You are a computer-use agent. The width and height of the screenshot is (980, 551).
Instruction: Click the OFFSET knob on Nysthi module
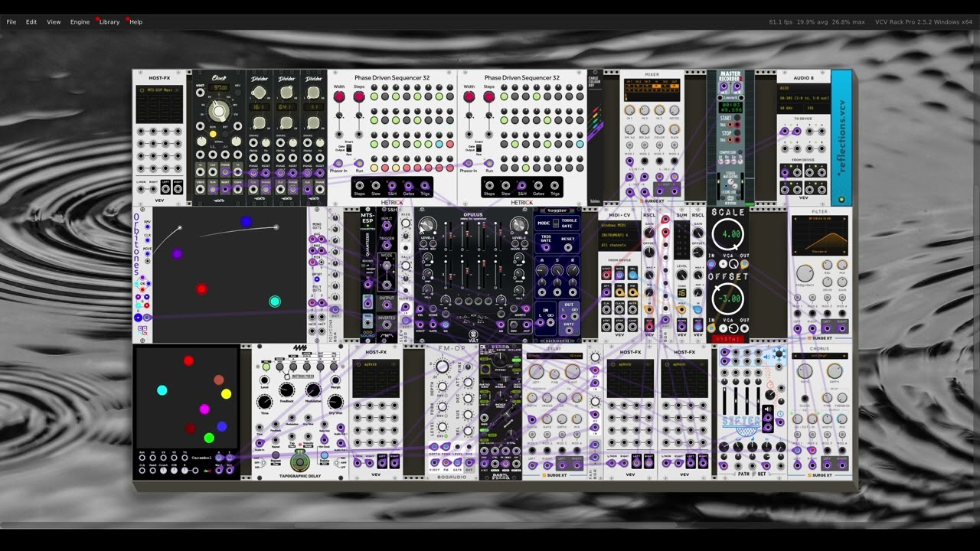coord(727,298)
